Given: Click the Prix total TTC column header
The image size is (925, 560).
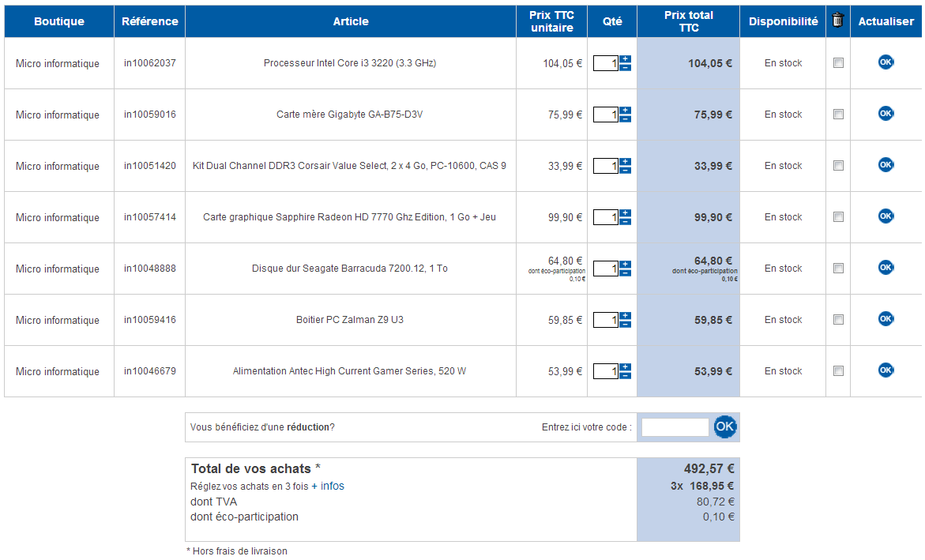Looking at the screenshot, I should [x=689, y=21].
